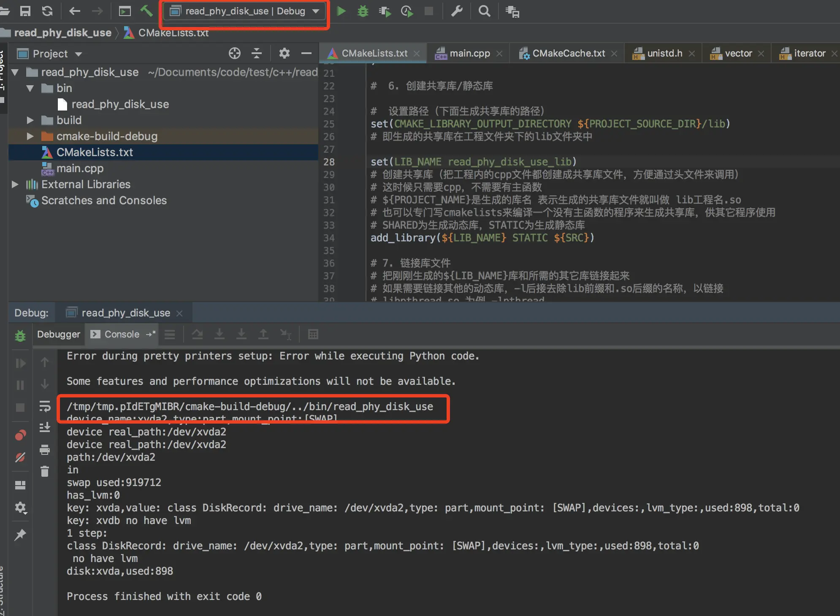Click the locate target icon in Project panel
Viewport: 840px width, 616px height.
point(234,54)
